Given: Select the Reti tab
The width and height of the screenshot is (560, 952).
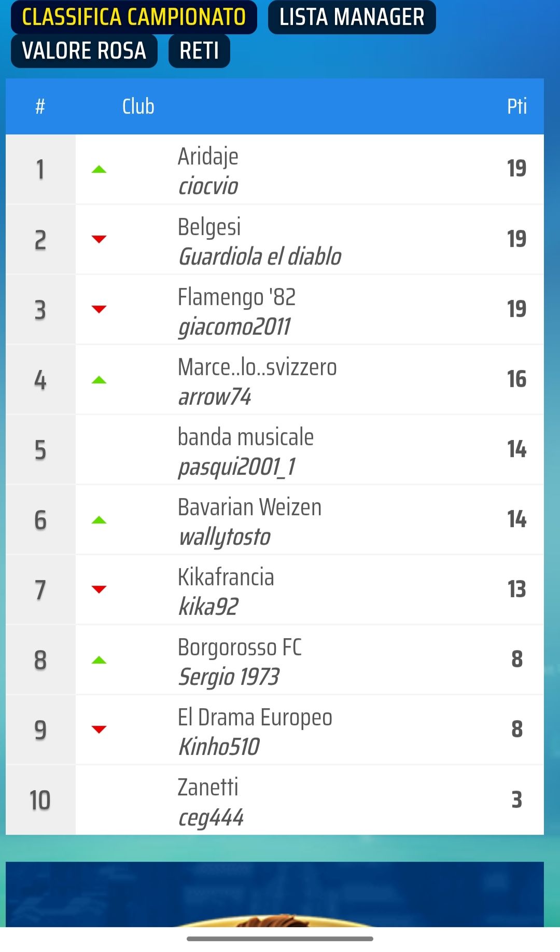Looking at the screenshot, I should tap(199, 51).
